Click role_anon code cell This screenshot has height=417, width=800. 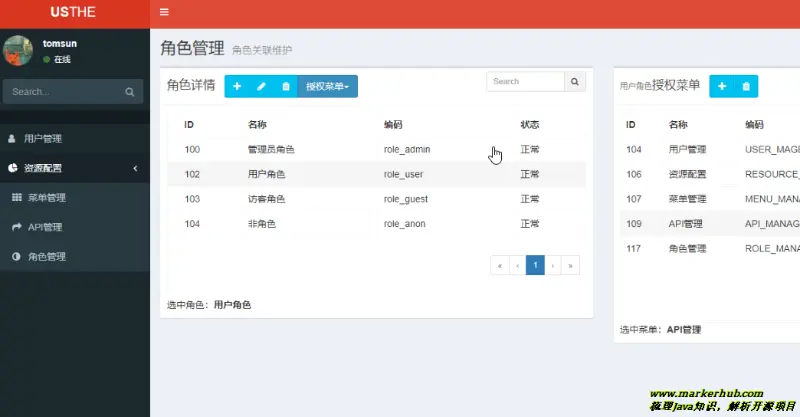point(405,224)
